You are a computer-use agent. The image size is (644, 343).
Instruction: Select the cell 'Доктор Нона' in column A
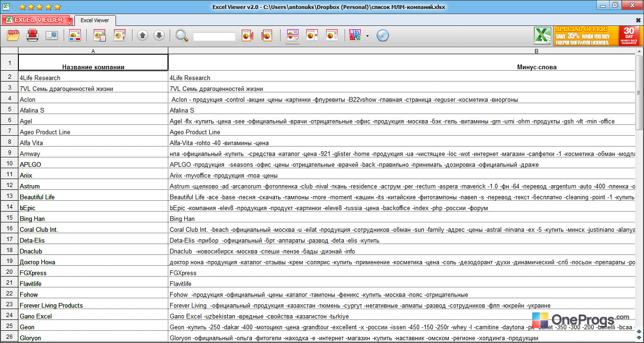93,261
